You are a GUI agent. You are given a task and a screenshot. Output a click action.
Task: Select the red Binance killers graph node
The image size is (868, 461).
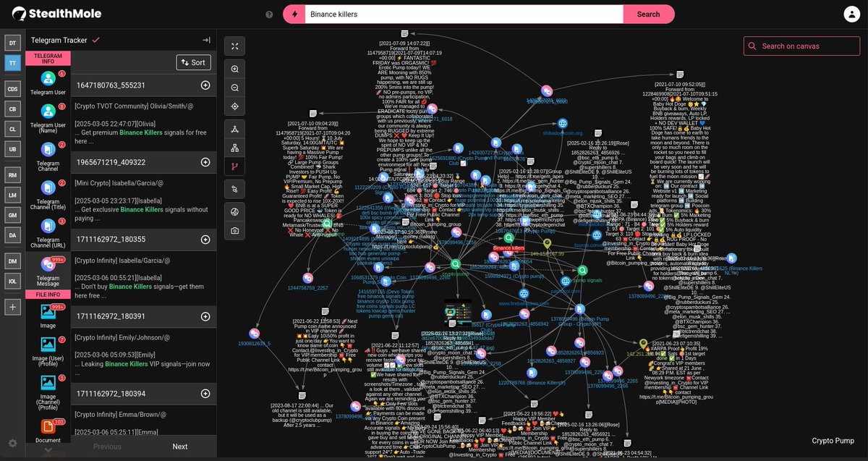point(509,238)
